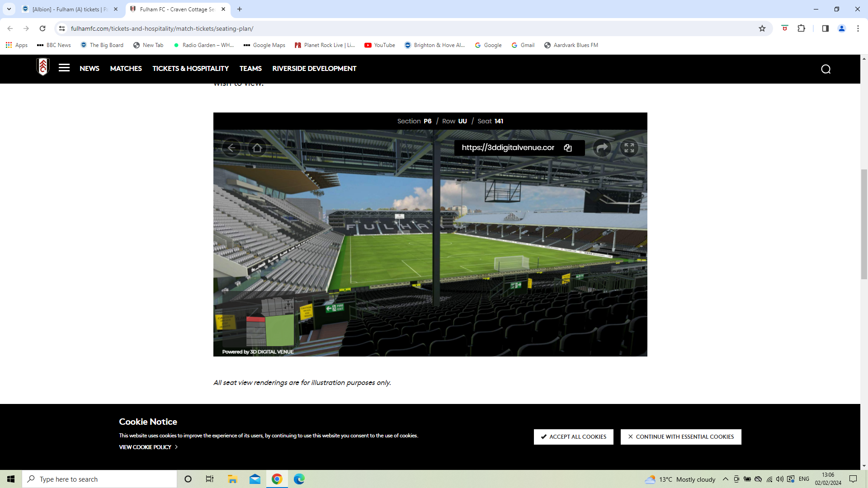The image size is (868, 488).
Task: Open Microsoft Edge from the taskbar
Action: (299, 479)
